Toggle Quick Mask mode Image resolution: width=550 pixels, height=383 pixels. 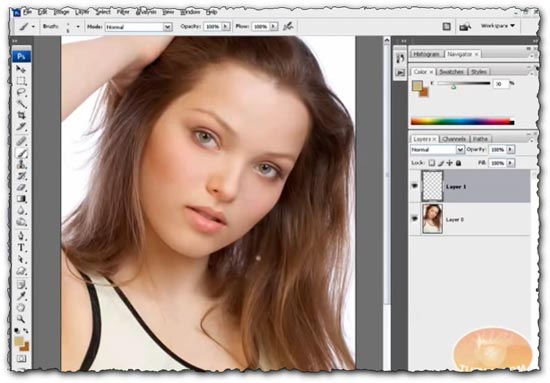[x=21, y=358]
